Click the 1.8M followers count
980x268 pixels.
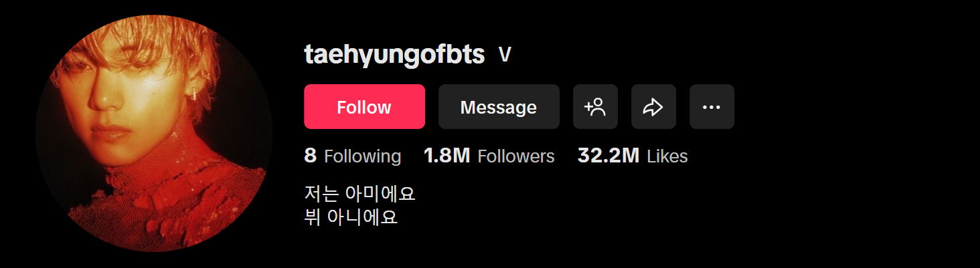[447, 156]
